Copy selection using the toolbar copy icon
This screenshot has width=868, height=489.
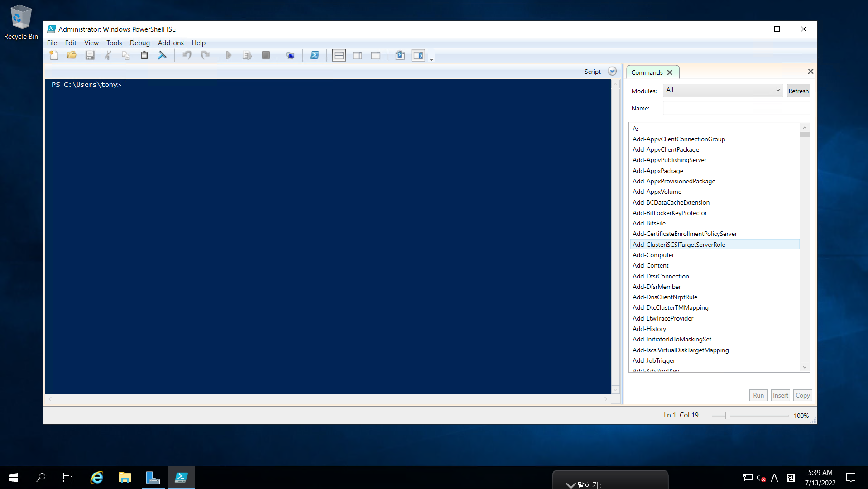126,55
